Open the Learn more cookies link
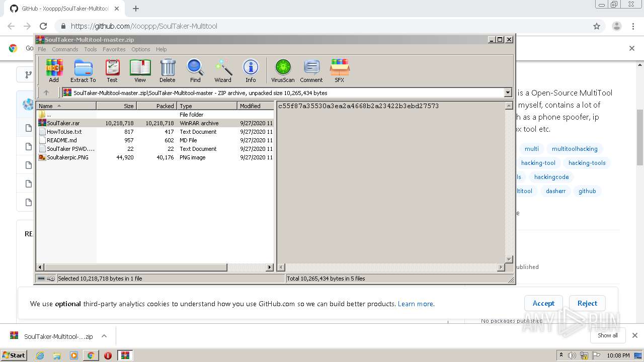The image size is (644, 362). pyautogui.click(x=416, y=304)
